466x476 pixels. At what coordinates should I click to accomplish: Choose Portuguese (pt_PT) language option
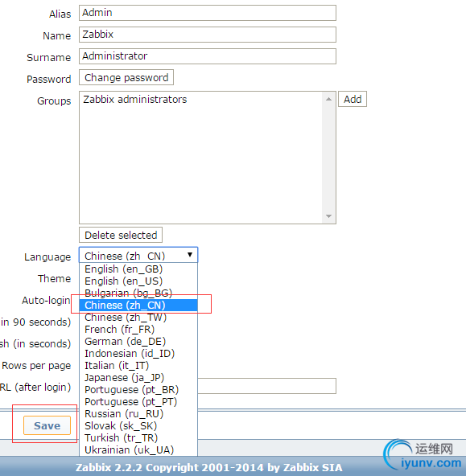click(138, 402)
